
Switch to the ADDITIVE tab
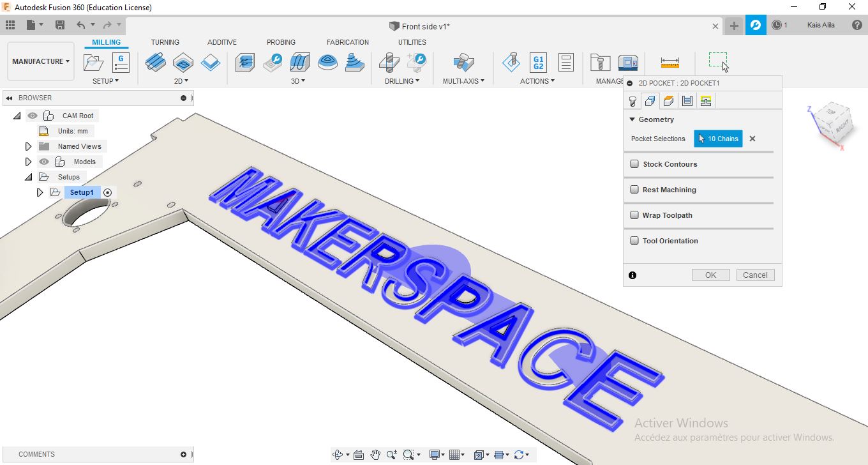point(222,42)
